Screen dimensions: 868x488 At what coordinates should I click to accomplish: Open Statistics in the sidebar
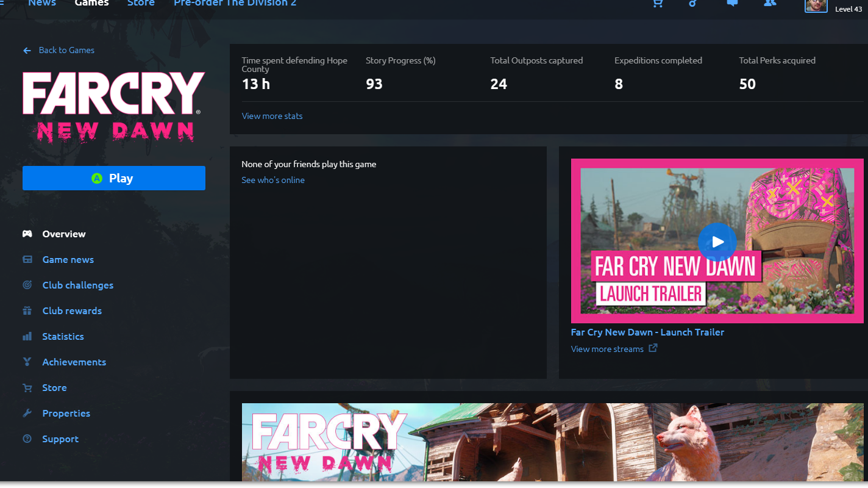click(63, 337)
